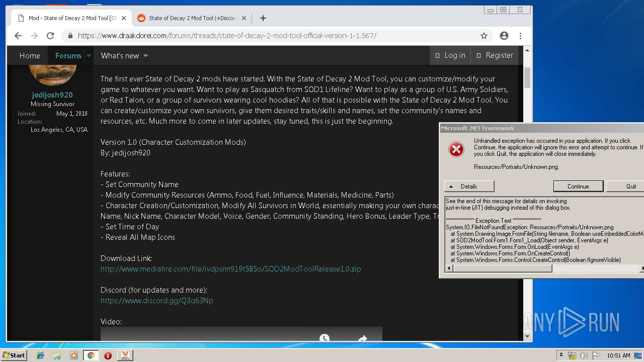Open the Chrome profile avatar menu

[504, 36]
